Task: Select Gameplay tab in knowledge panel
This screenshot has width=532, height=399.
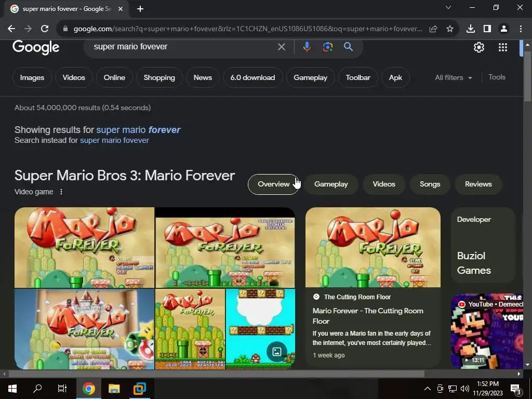Action: [x=331, y=184]
